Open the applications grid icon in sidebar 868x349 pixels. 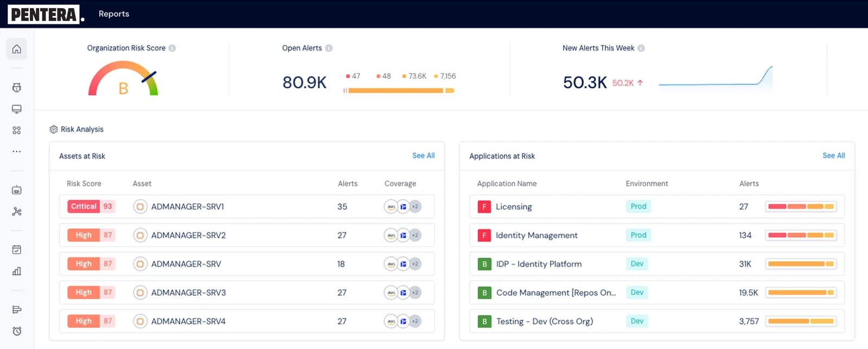(17, 130)
